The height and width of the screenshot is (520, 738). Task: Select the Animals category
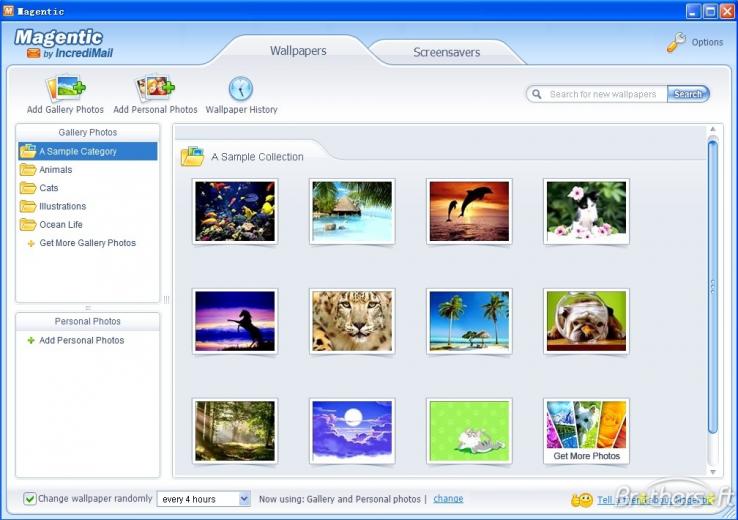[56, 169]
